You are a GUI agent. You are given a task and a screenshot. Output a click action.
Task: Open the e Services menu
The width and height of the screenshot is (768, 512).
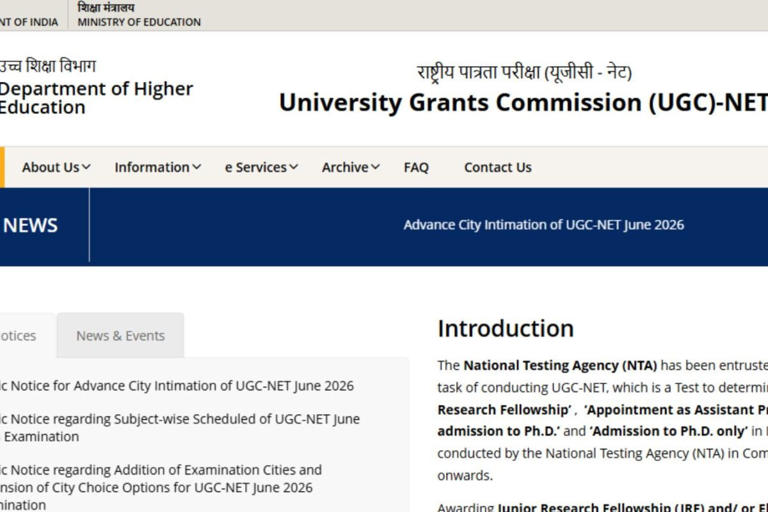[261, 168]
